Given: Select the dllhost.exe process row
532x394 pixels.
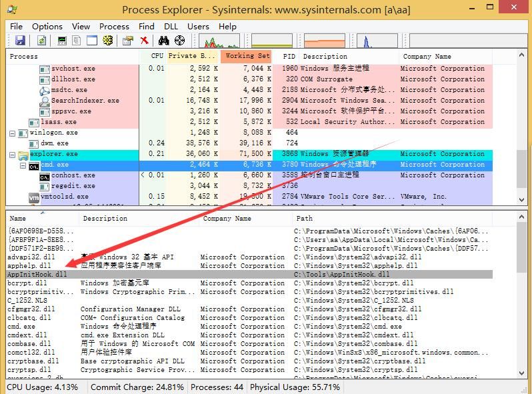Looking at the screenshot, I should 249,79.
